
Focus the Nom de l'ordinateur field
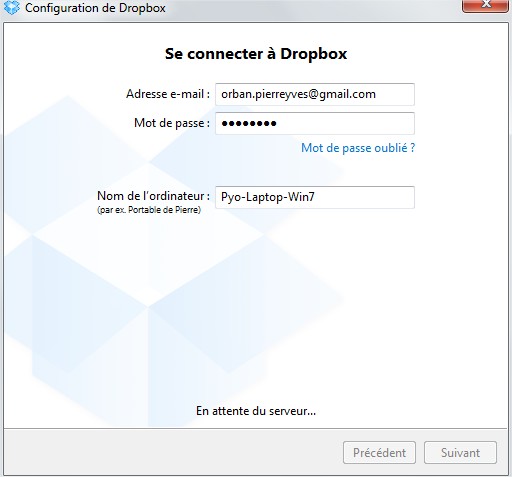click(315, 197)
